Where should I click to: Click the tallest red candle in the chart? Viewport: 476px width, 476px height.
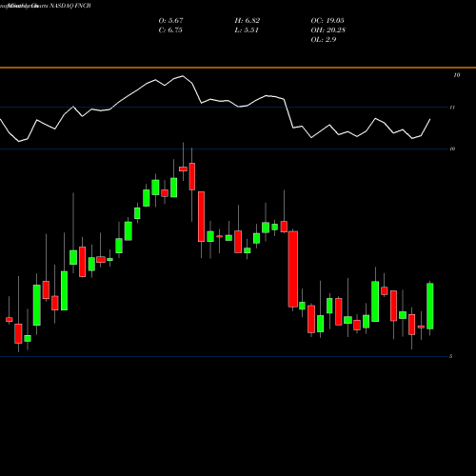tap(293, 269)
